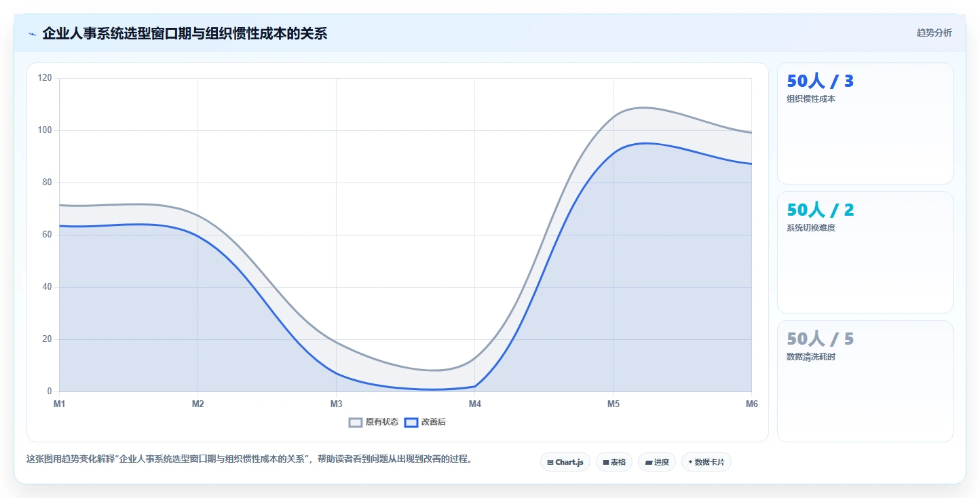Select the 表格 tag chip
The height and width of the screenshot is (498, 980).
point(614,462)
